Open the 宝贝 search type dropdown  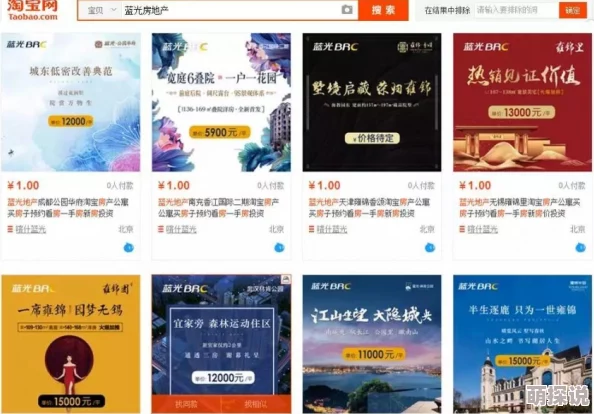click(x=102, y=10)
